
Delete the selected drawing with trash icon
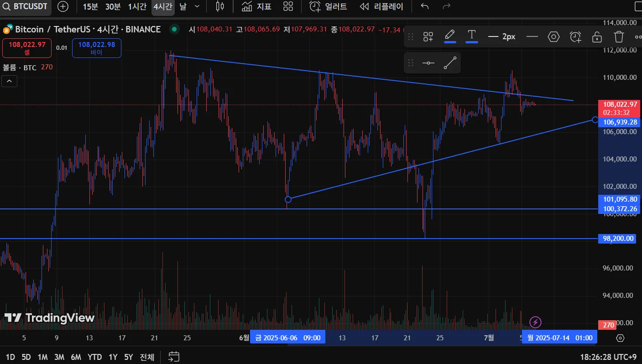coord(619,36)
